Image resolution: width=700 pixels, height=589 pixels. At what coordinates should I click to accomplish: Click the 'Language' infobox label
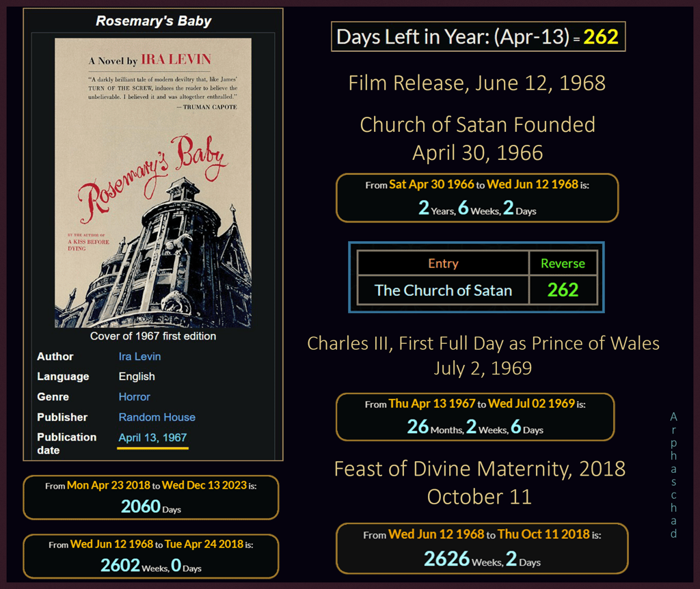coord(63,376)
